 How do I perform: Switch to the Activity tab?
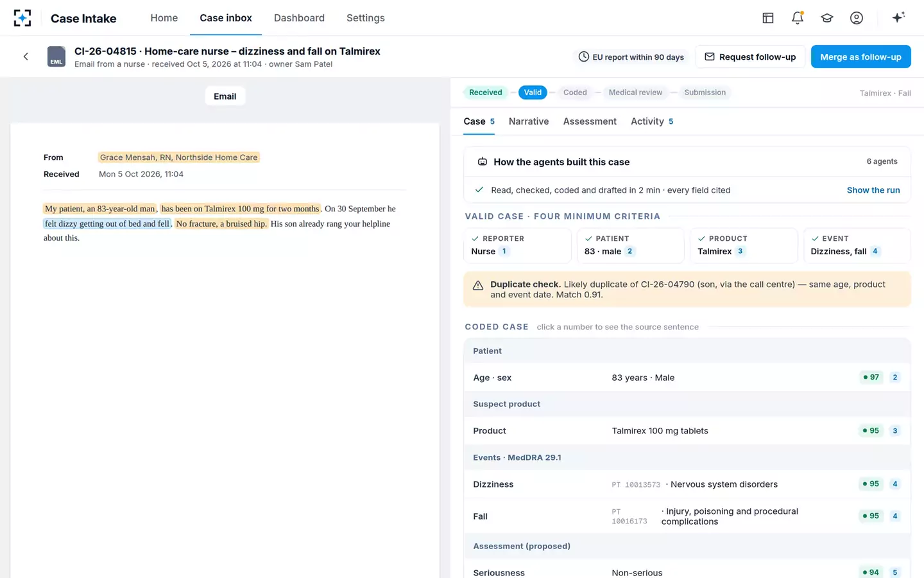tap(652, 121)
